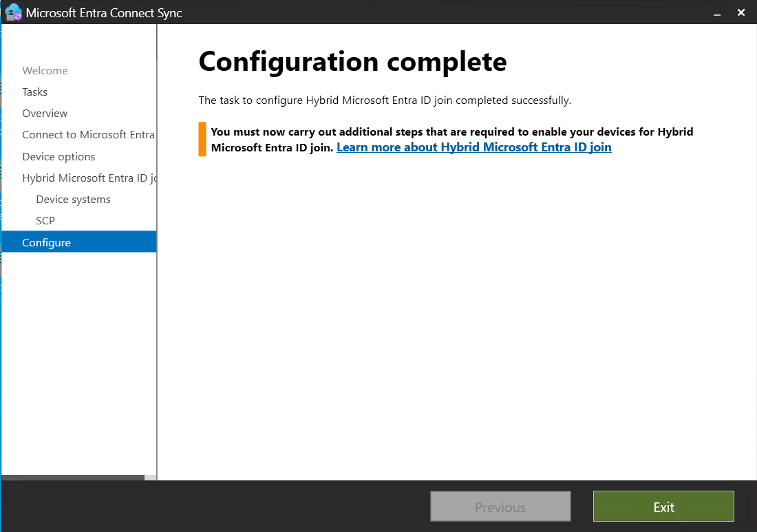
Task: Click the Microsoft Entra Connect Sync app icon
Action: pyautogui.click(x=12, y=12)
